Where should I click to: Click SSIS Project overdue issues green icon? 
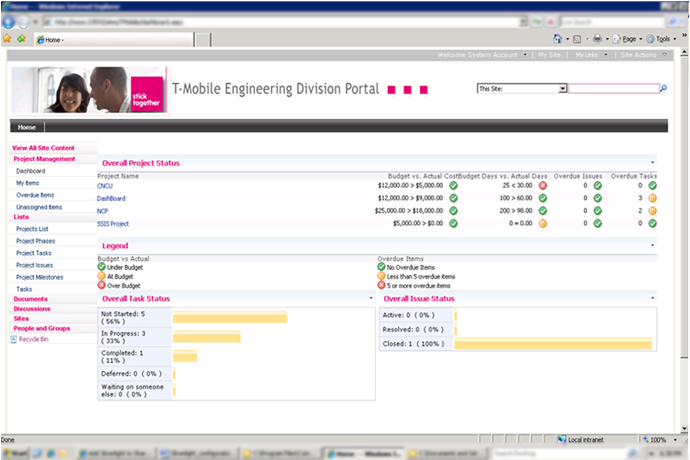(x=597, y=224)
